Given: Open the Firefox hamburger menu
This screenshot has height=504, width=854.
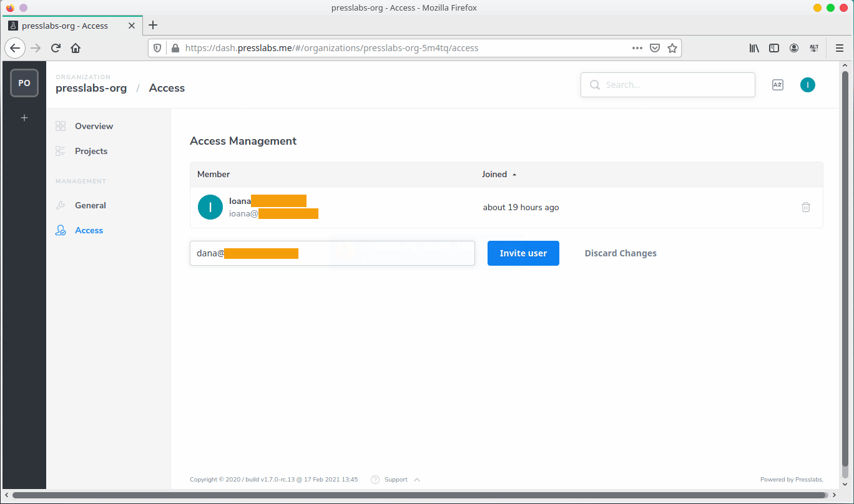Looking at the screenshot, I should [840, 48].
